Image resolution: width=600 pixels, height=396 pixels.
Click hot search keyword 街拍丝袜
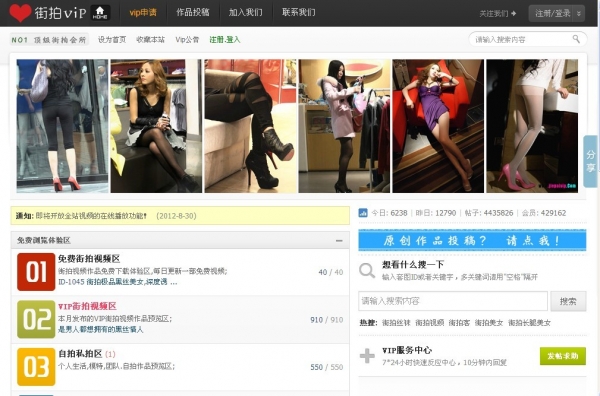pyautogui.click(x=396, y=323)
